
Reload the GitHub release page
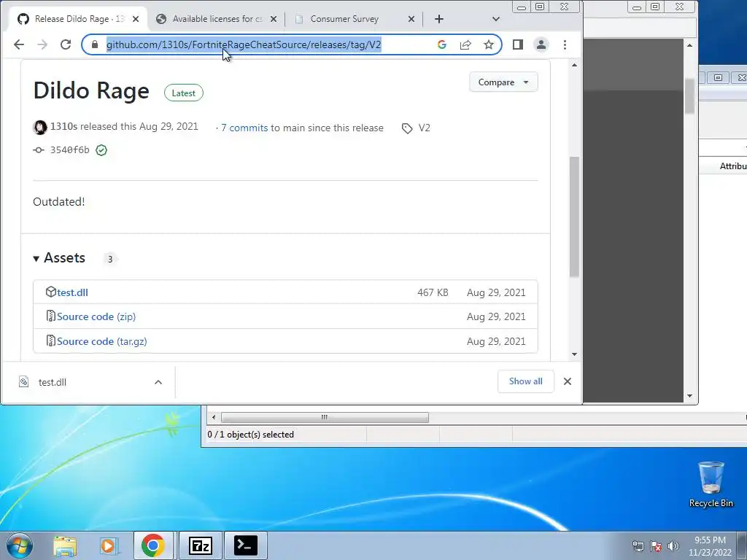[66, 44]
